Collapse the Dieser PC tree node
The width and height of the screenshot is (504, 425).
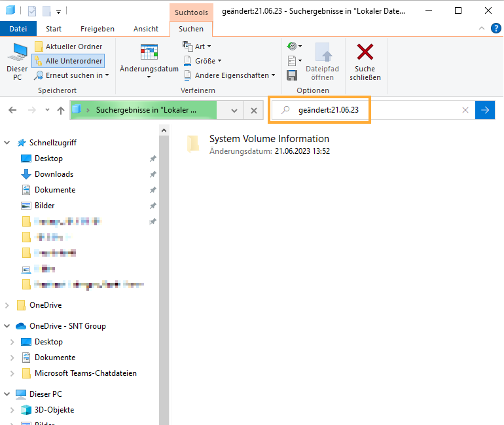click(x=7, y=394)
